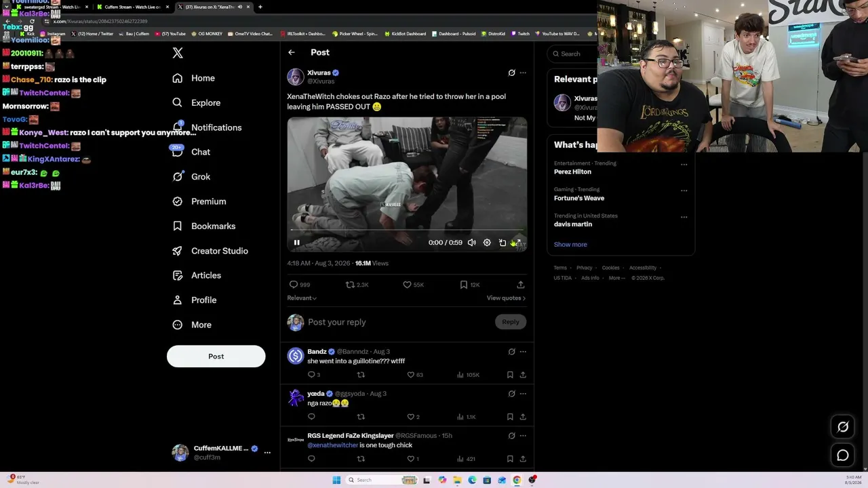The width and height of the screenshot is (868, 488).
Task: Open more options on yœda's reply
Action: point(523,394)
